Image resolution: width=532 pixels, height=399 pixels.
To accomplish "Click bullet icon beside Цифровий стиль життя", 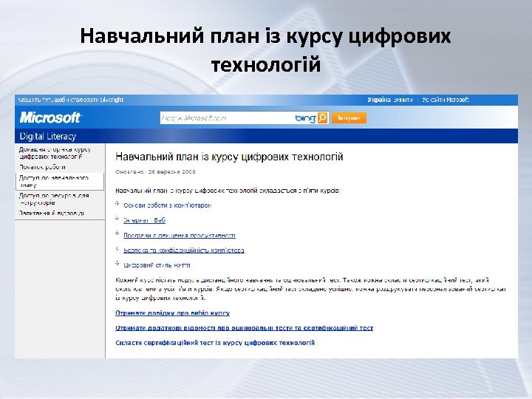I will tap(117, 263).
